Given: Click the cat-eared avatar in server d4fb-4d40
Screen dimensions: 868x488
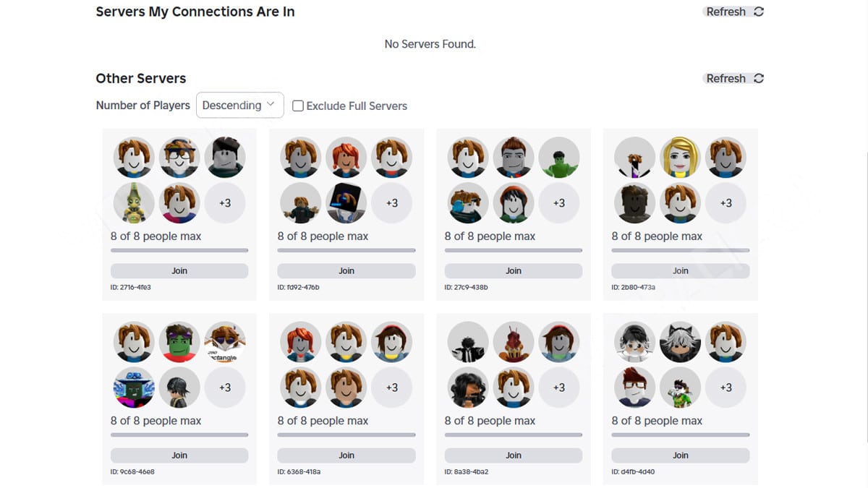Looking at the screenshot, I should [680, 342].
